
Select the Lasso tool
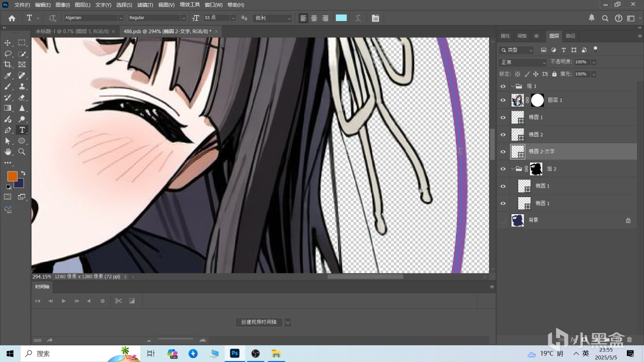[8, 54]
